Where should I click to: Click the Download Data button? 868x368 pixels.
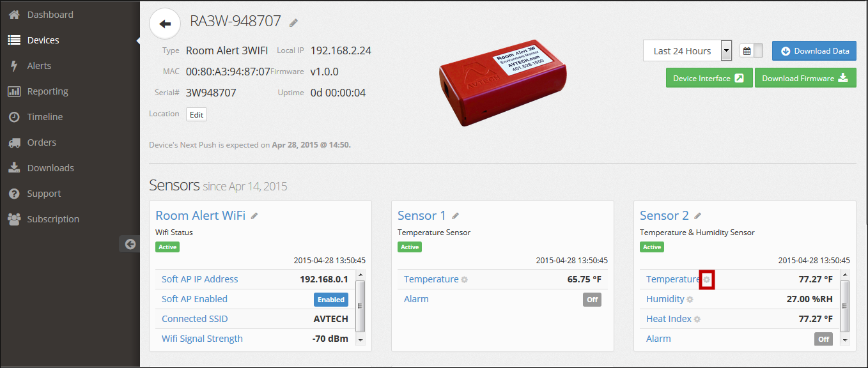tap(814, 51)
